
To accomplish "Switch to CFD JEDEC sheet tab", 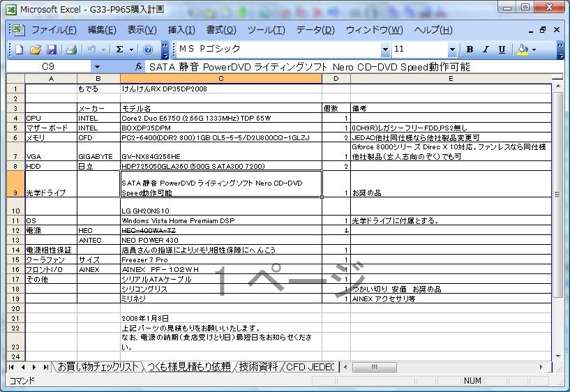I will tap(310, 367).
